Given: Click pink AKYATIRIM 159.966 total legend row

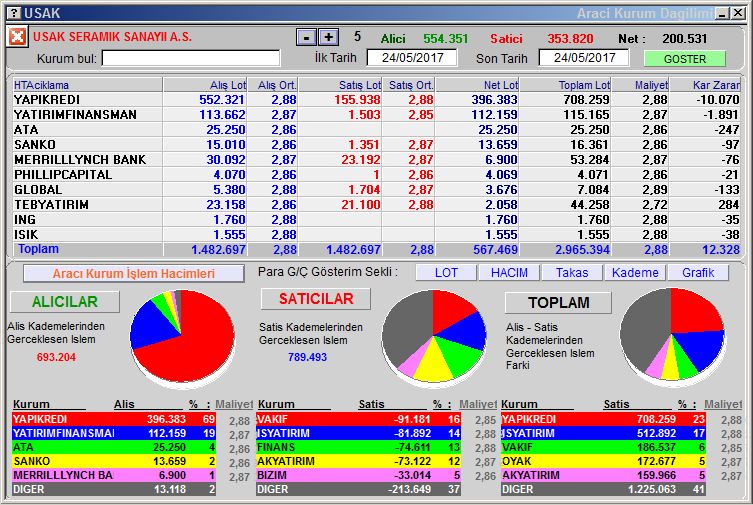Looking at the screenshot, I should click(603, 475).
